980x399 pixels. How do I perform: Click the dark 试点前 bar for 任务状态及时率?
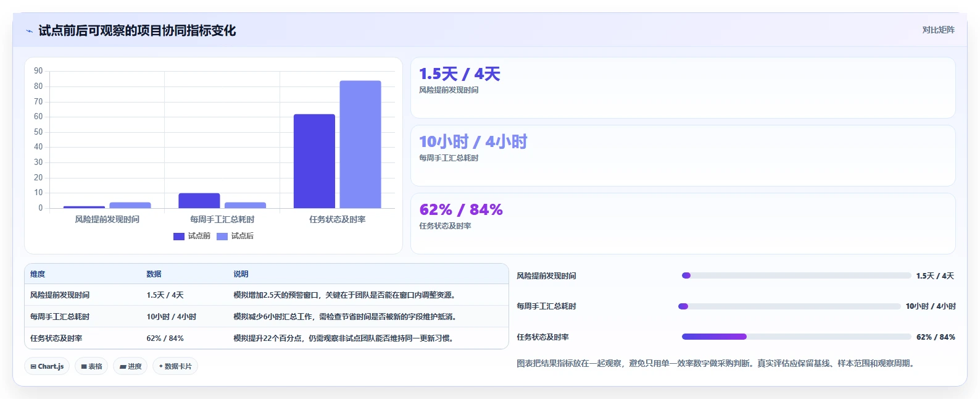click(x=314, y=161)
